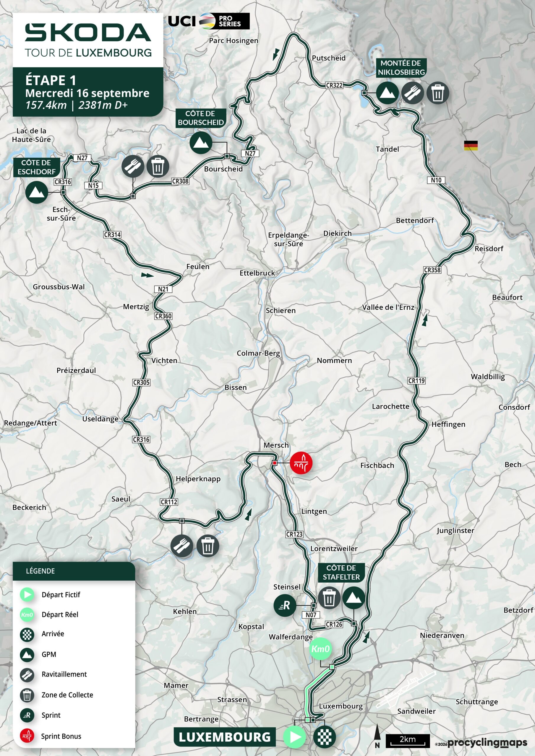Select the feed zone icon near CR308
Viewport: 535px width, 756px height.
[x=132, y=166]
